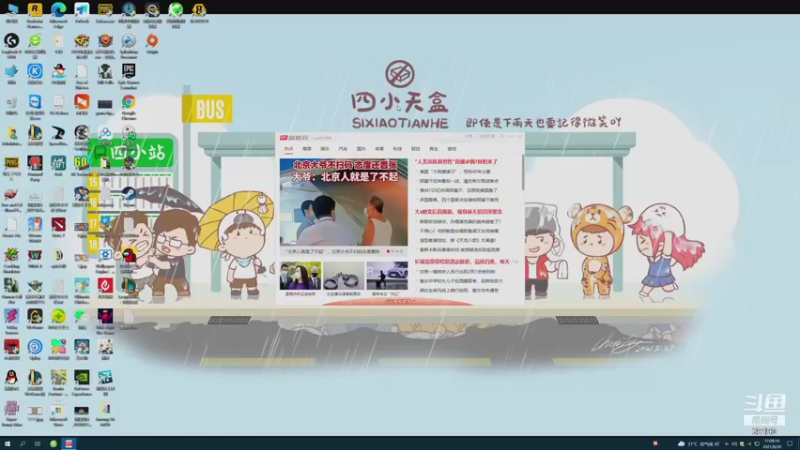Open the League of Legends desktop icon
The height and width of the screenshot is (450, 800).
pyautogui.click(x=35, y=133)
